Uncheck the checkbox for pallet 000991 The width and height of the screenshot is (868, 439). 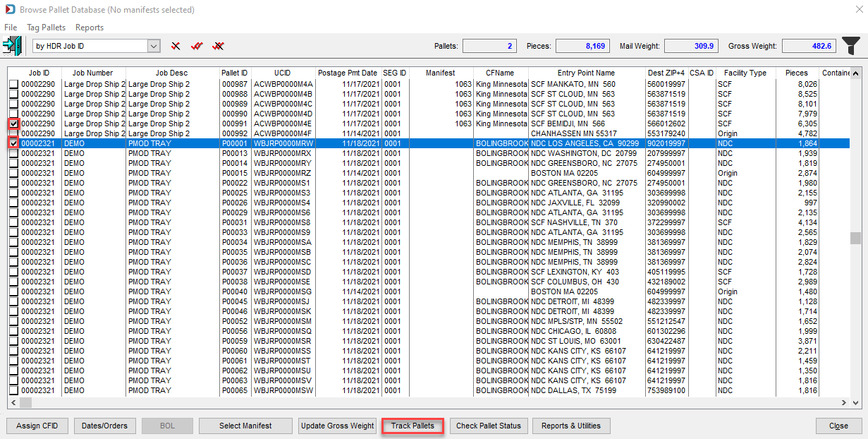14,124
